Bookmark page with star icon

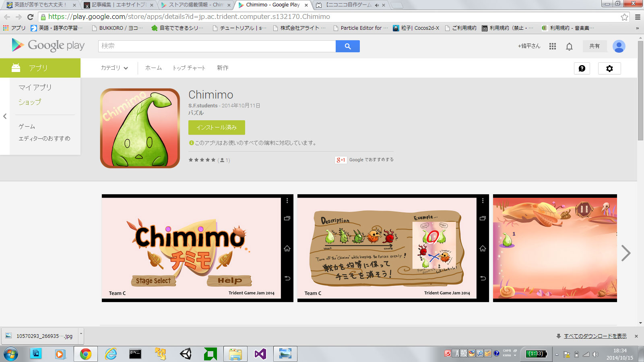[x=624, y=17]
